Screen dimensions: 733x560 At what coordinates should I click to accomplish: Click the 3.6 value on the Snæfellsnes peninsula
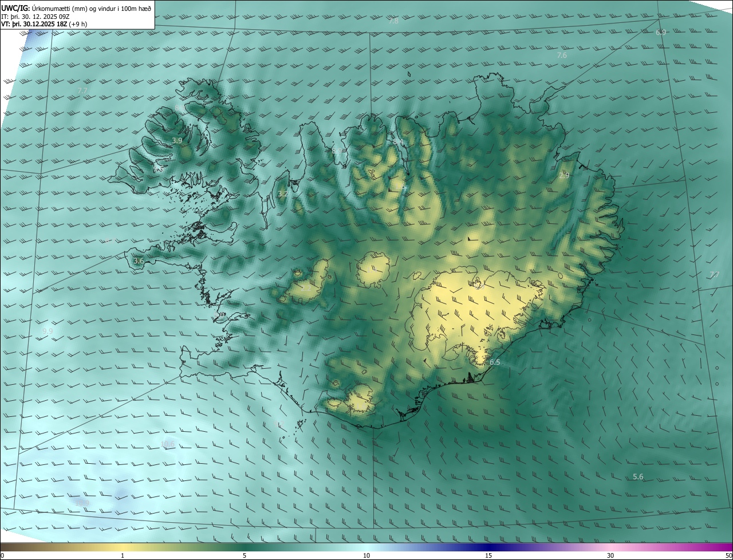(x=138, y=261)
